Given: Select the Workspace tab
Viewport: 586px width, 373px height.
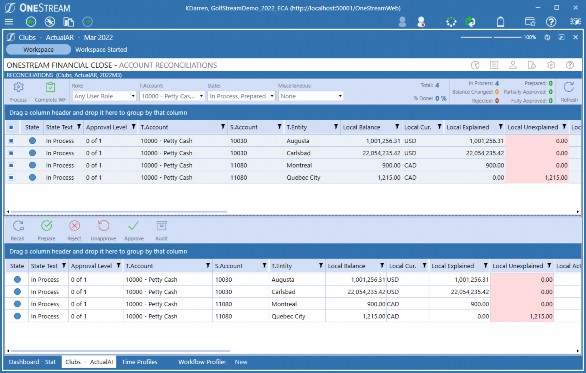Looking at the screenshot, I should [38, 50].
